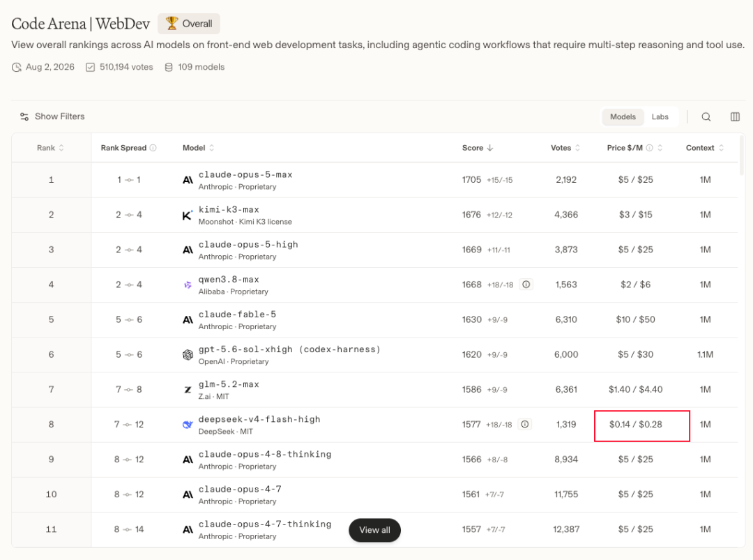Click the Moonshot logo beside kimi-k3-max
The height and width of the screenshot is (560, 753).
click(x=188, y=215)
